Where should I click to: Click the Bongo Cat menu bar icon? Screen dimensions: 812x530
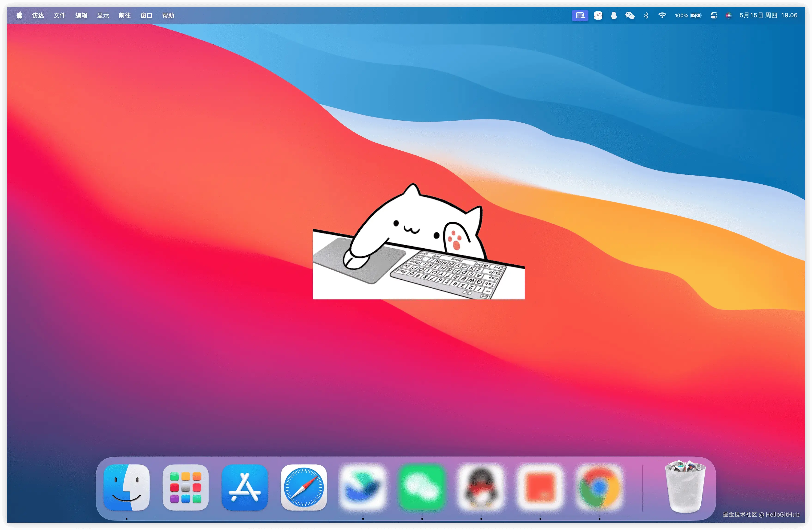pyautogui.click(x=598, y=15)
